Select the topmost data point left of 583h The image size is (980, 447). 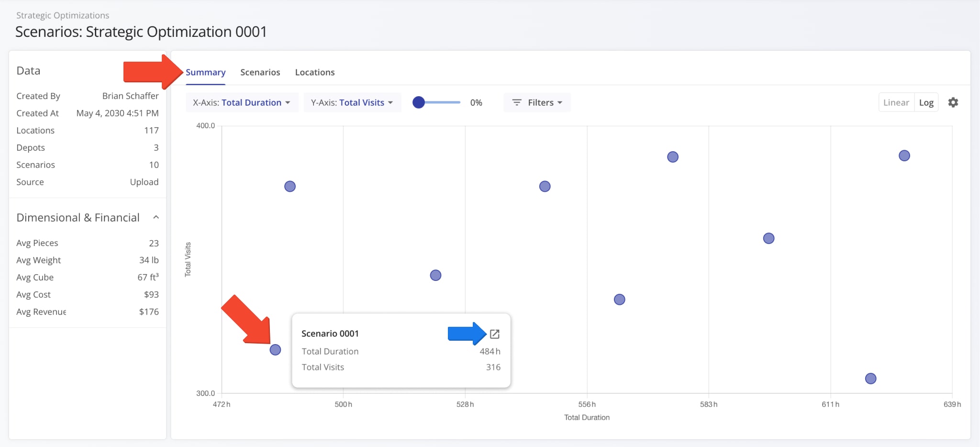672,157
